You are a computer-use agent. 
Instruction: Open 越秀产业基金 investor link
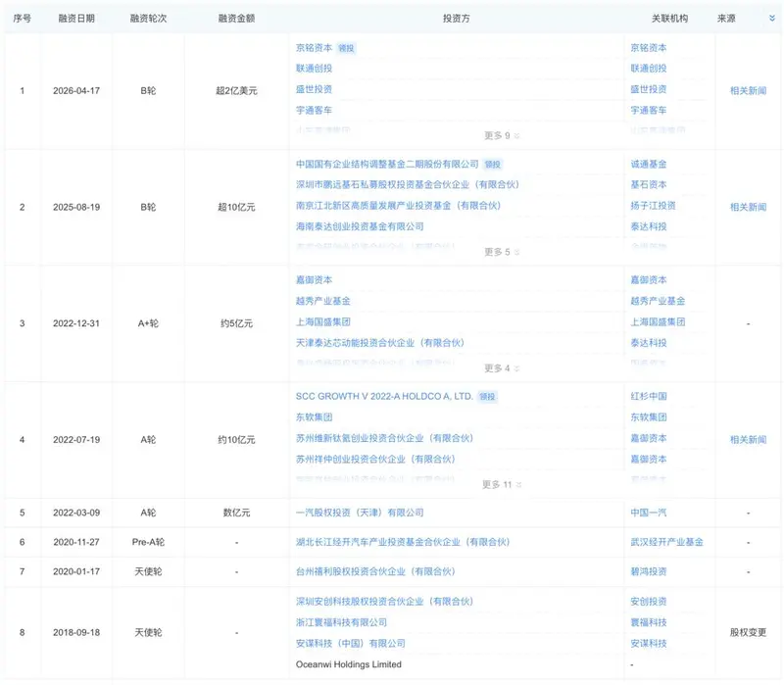pos(323,301)
